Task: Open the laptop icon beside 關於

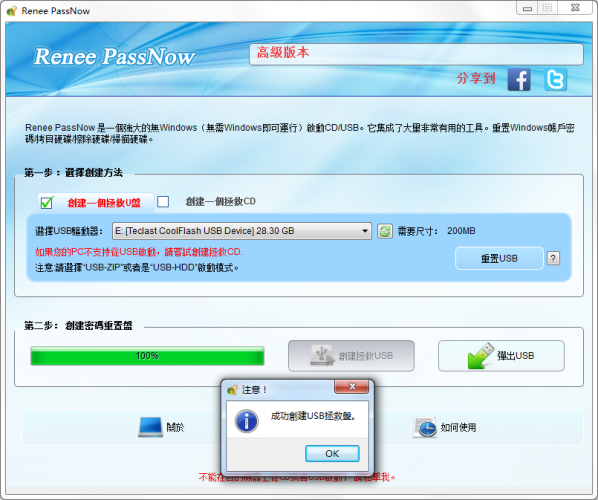Action: coord(151,427)
